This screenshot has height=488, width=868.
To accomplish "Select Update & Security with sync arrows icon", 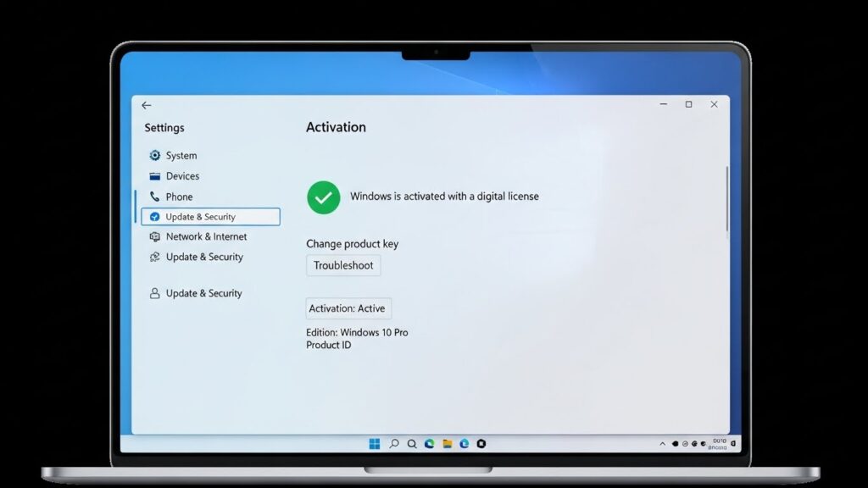I will point(203,257).
